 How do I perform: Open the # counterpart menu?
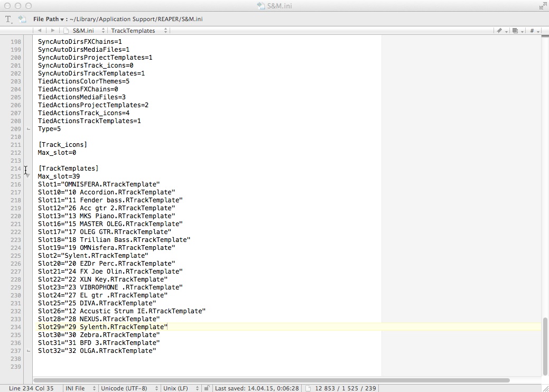pos(534,31)
